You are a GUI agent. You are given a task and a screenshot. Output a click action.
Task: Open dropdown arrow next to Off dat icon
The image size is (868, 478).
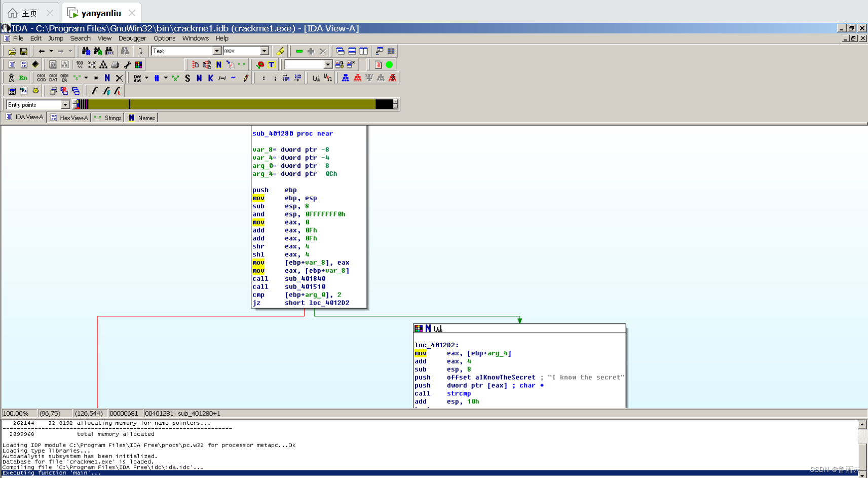[147, 78]
